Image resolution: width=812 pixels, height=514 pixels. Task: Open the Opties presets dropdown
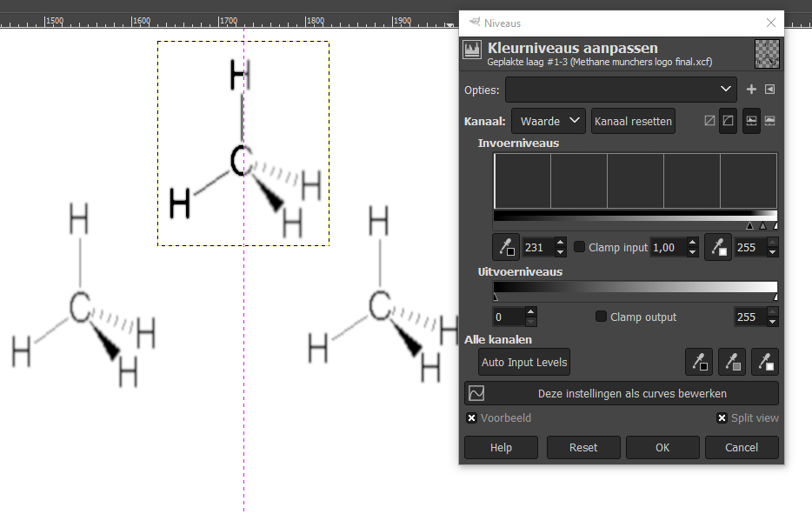point(621,90)
